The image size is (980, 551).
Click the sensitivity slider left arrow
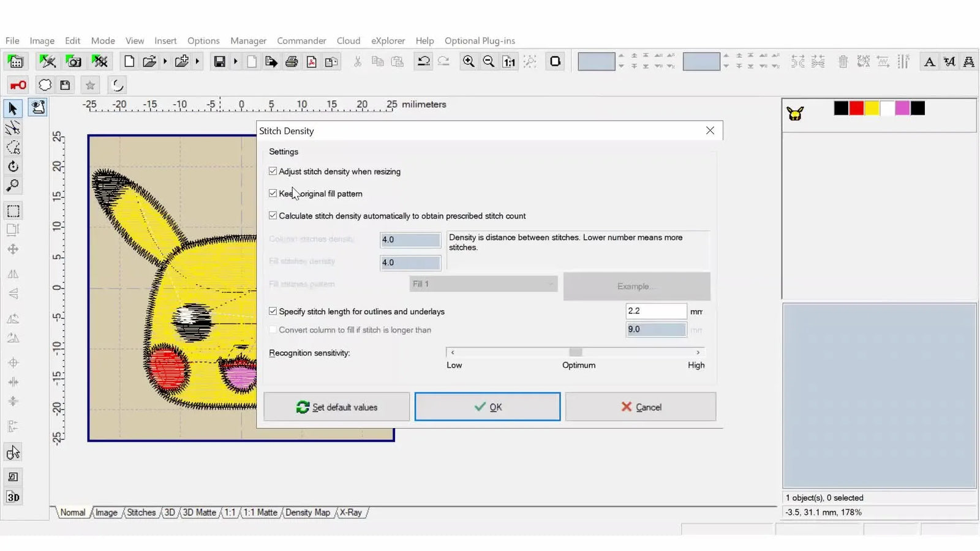point(453,352)
